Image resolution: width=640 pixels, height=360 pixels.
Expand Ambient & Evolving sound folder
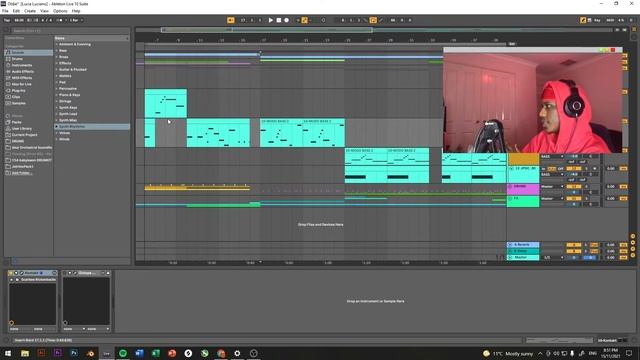(x=57, y=44)
